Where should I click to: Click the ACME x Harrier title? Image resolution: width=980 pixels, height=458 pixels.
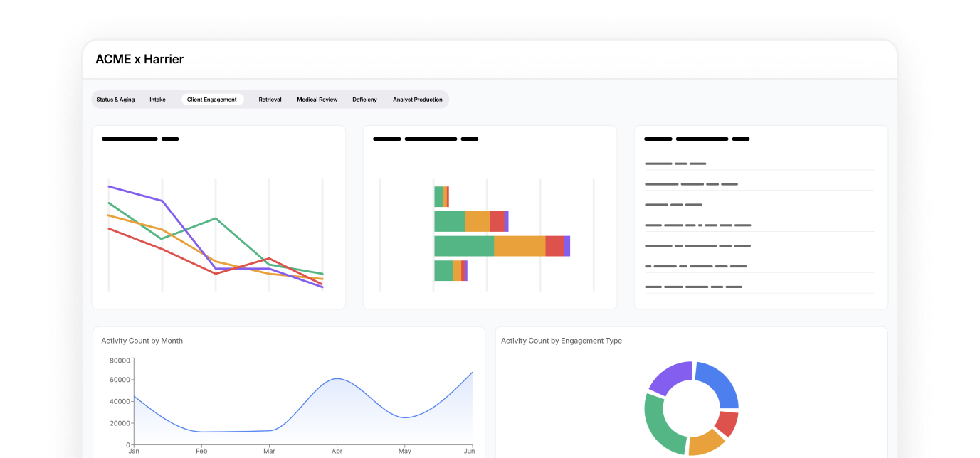[139, 60]
